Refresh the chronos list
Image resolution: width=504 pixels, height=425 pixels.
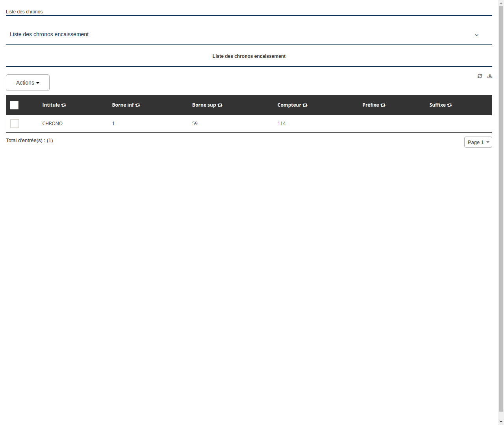point(480,76)
